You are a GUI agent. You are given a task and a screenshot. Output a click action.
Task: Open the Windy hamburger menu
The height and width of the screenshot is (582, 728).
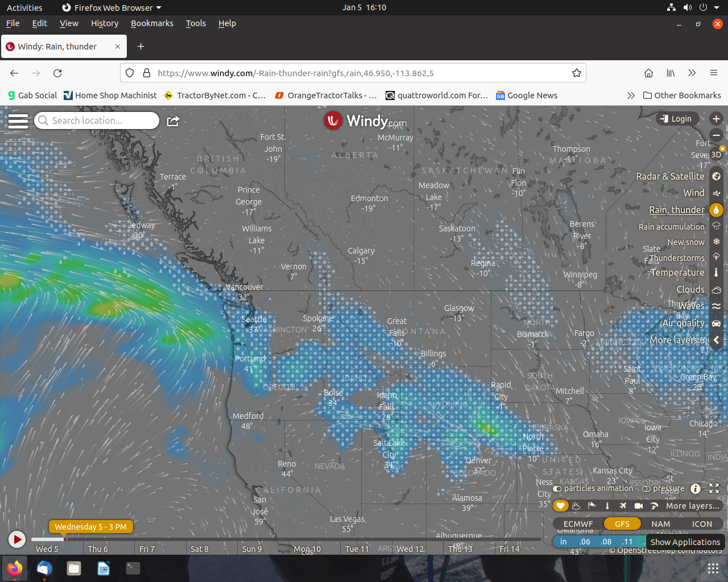(18, 121)
